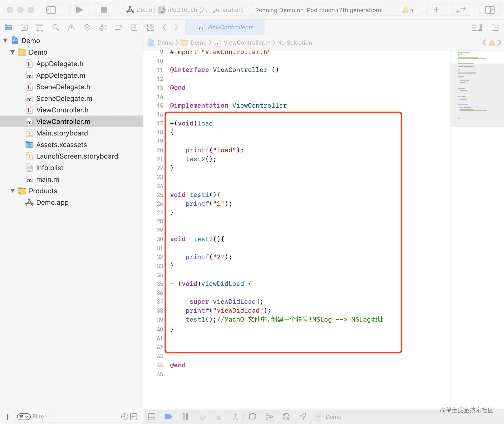Viewport: 504px width, 424px height.
Task: Show the Source Control navigator
Action: [24, 27]
